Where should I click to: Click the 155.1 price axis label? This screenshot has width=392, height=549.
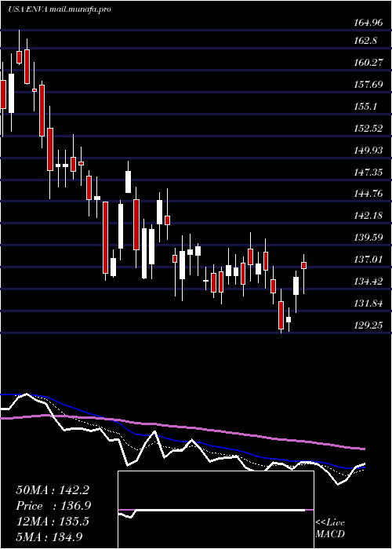pyautogui.click(x=365, y=107)
